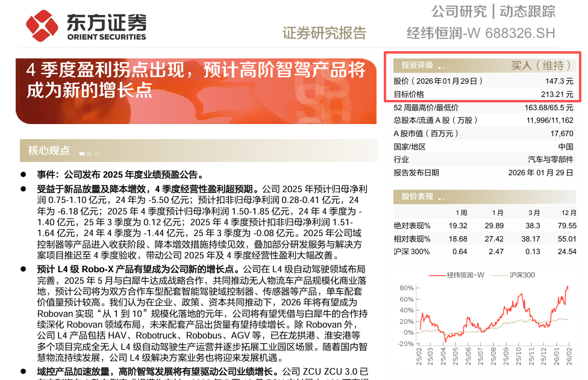Click the CSI 300 value 24.54

[x=567, y=252]
